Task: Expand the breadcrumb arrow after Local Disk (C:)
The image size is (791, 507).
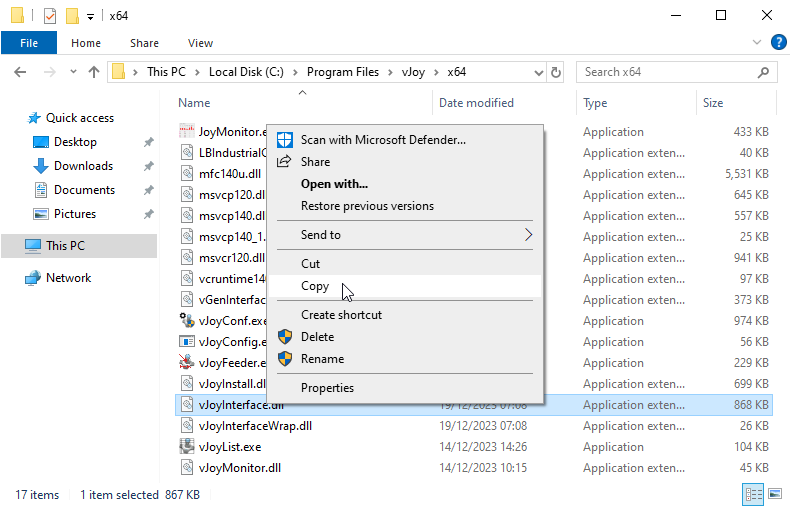Action: (295, 73)
